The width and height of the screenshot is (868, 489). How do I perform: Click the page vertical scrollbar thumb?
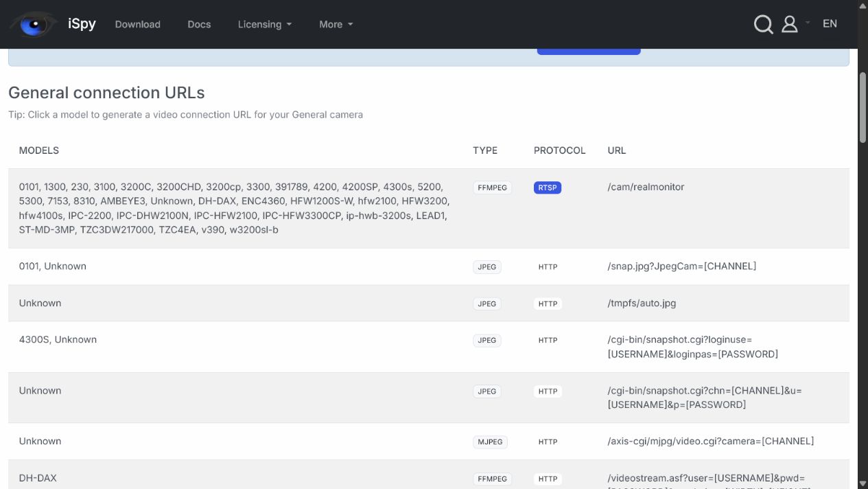point(863,106)
